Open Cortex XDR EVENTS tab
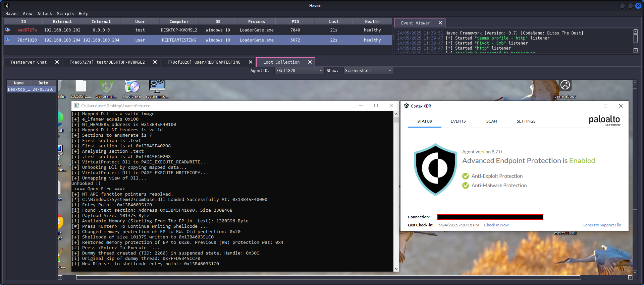This screenshot has width=644, height=285. pyautogui.click(x=458, y=121)
